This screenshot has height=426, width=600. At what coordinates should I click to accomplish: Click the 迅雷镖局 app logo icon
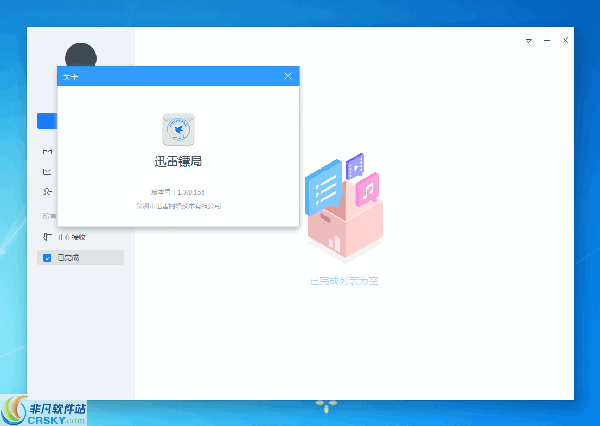tap(178, 129)
